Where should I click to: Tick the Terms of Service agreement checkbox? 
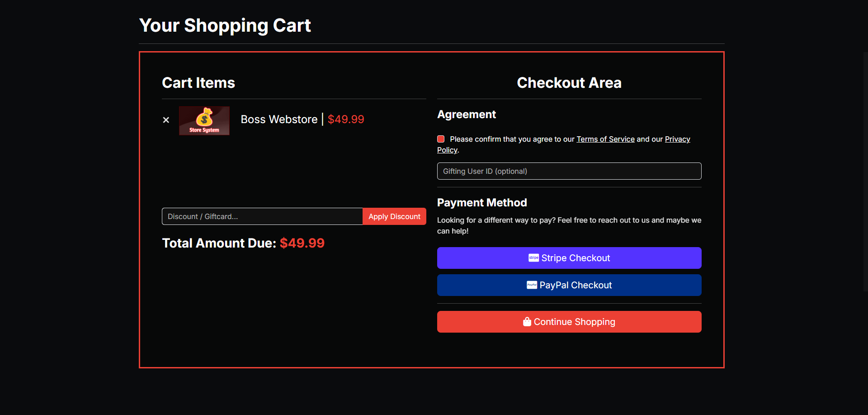441,139
